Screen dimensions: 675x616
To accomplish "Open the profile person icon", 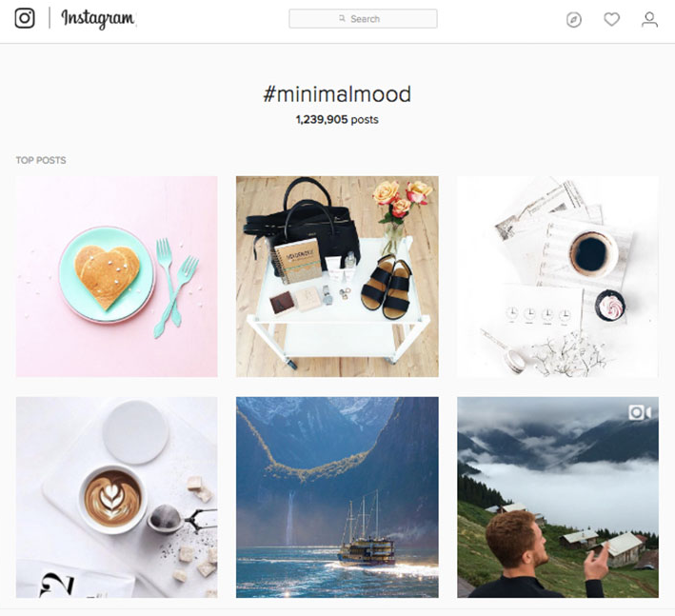I will tap(649, 20).
